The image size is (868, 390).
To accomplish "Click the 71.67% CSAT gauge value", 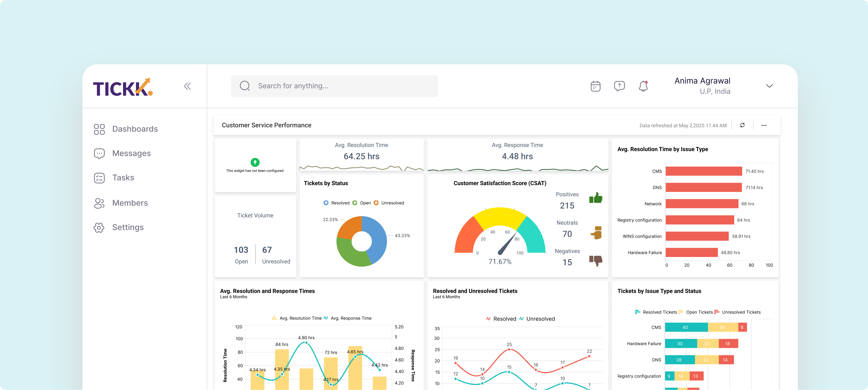I will [x=500, y=262].
